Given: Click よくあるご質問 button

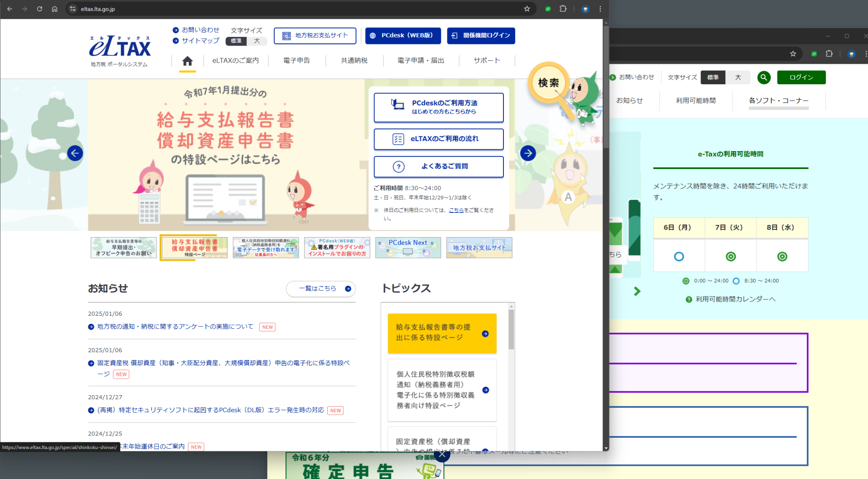Looking at the screenshot, I should pyautogui.click(x=439, y=166).
